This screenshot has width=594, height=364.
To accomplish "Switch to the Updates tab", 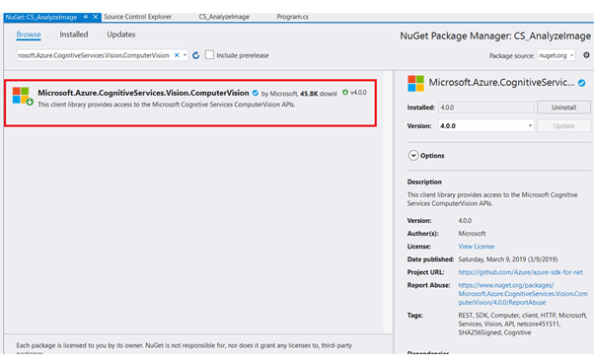I will pos(120,35).
